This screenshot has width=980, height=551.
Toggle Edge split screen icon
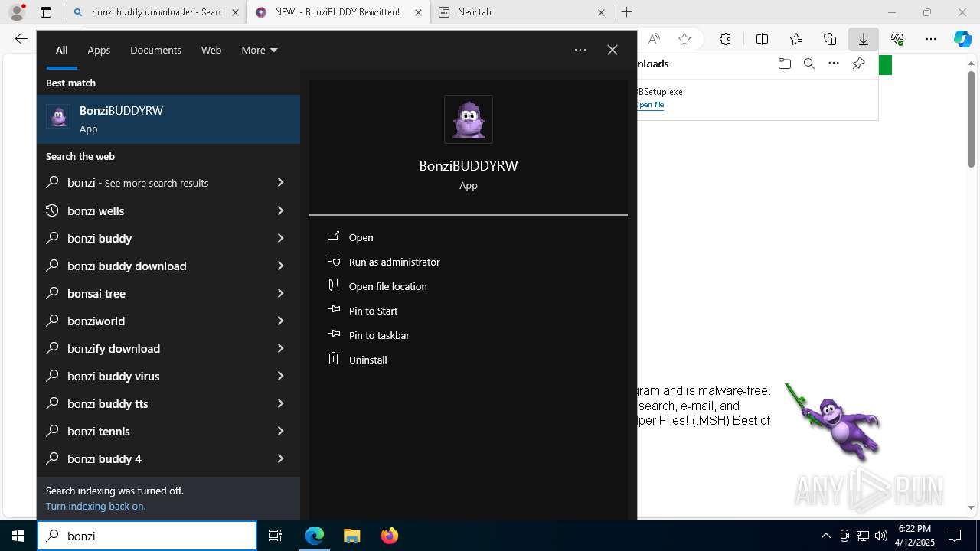point(762,39)
